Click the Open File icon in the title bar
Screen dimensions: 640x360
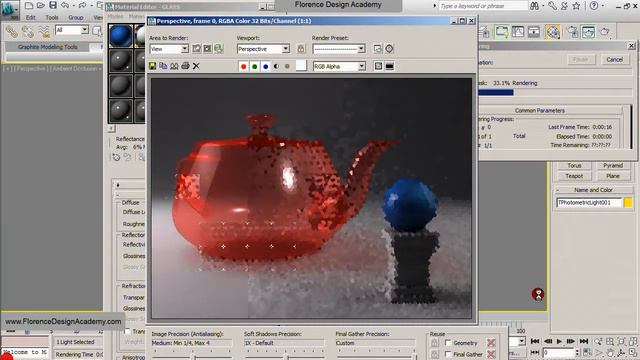click(x=40, y=5)
